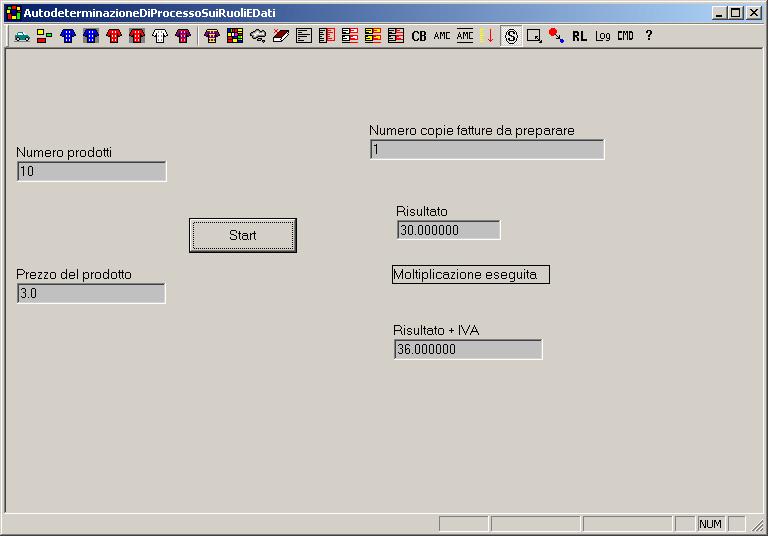The image size is (768, 536).
Task: Click the red and white bars list icon
Action: 350,36
